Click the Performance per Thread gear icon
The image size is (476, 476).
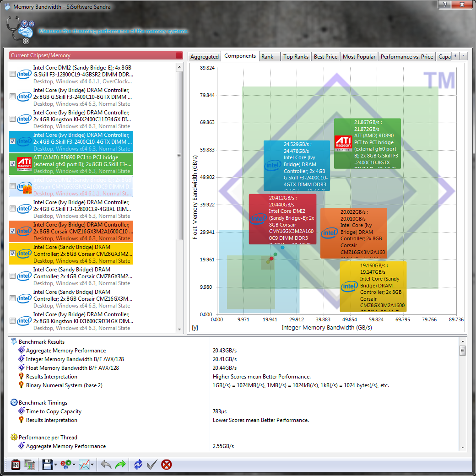point(14,437)
